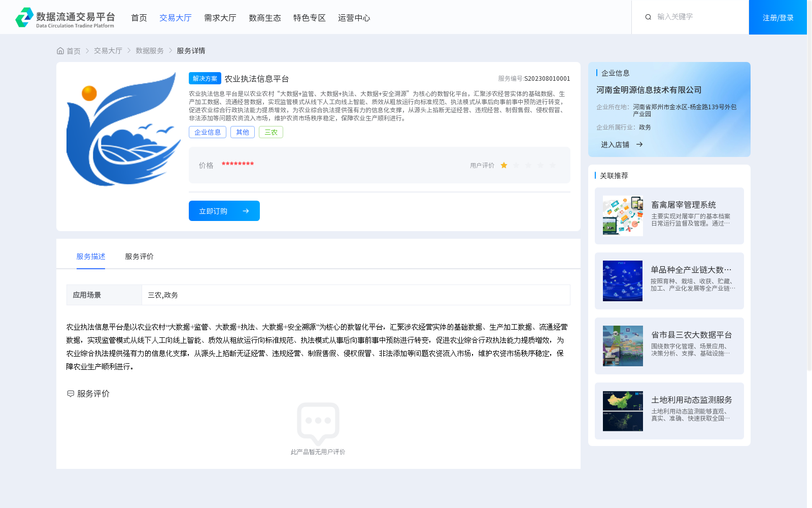
Task: Click the 注册/登录 button
Action: point(778,17)
